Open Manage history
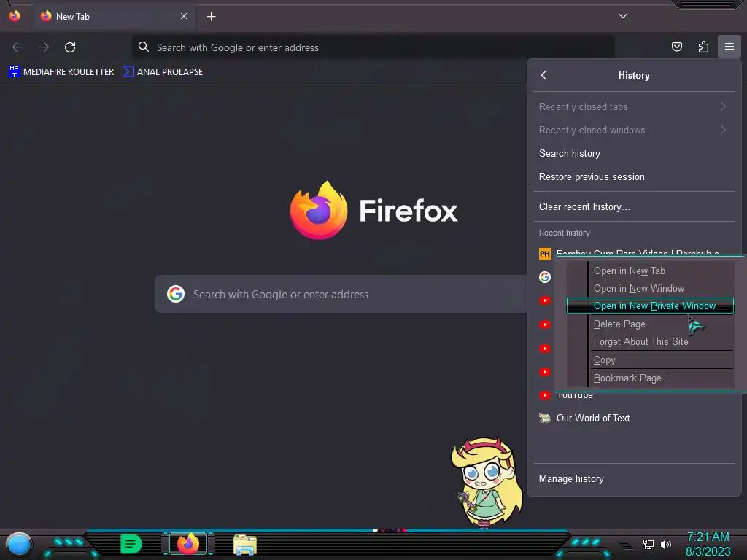747x560 pixels. click(634, 478)
